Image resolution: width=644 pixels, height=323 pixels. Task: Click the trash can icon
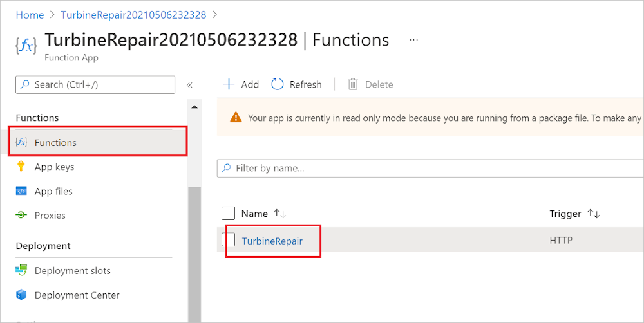pos(353,84)
